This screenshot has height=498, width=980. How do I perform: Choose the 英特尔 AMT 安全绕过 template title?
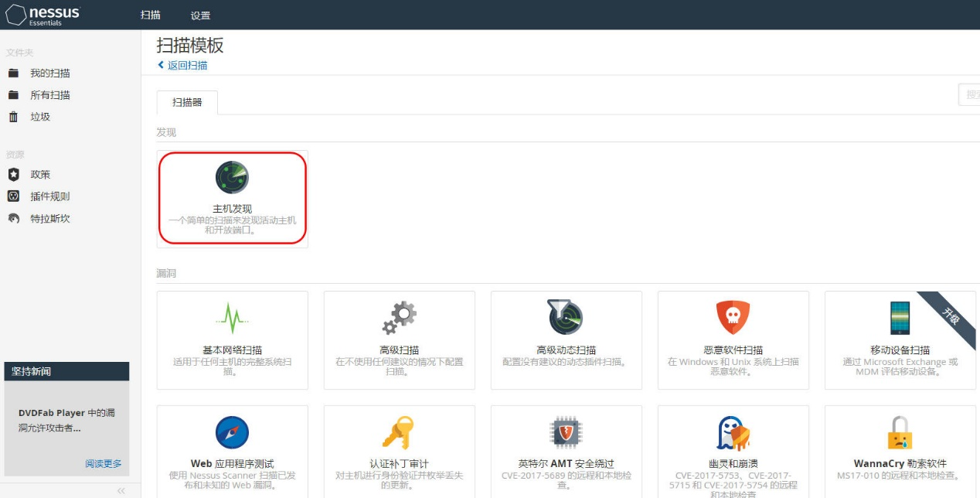tap(567, 464)
